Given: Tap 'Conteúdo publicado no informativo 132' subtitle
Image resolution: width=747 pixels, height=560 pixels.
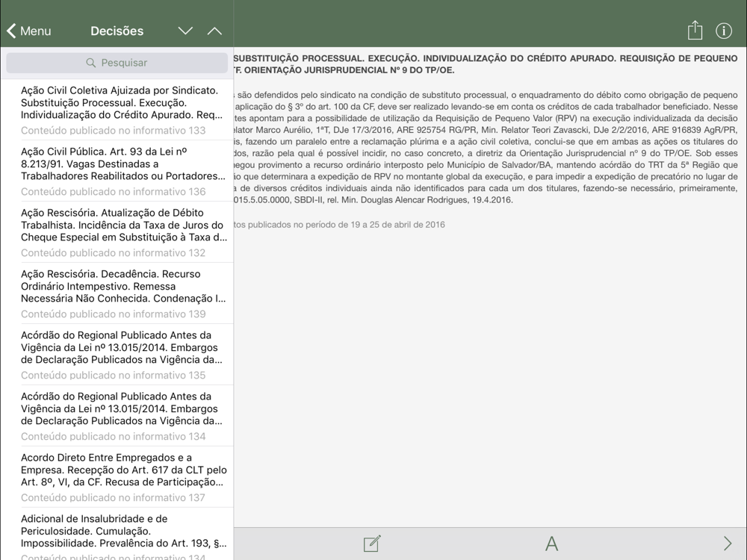Looking at the screenshot, I should pos(113,253).
